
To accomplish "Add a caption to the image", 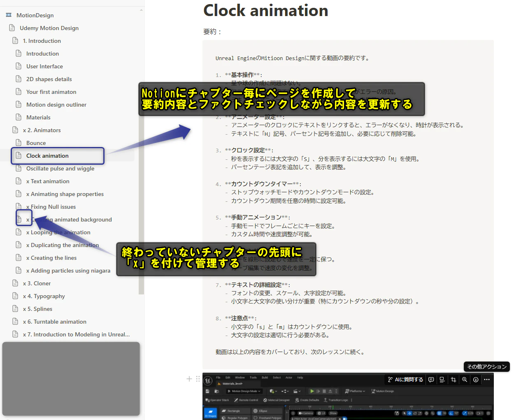I will click(x=442, y=380).
